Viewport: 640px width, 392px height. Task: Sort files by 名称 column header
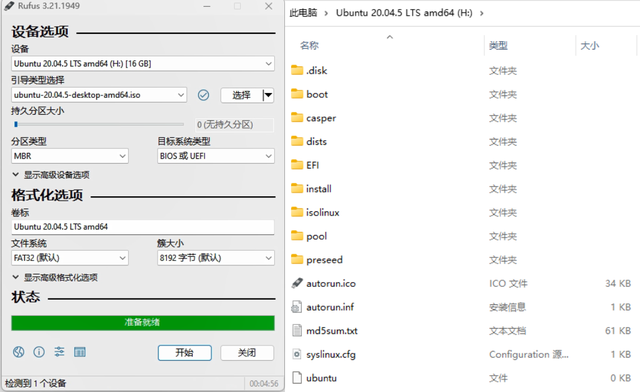(309, 46)
